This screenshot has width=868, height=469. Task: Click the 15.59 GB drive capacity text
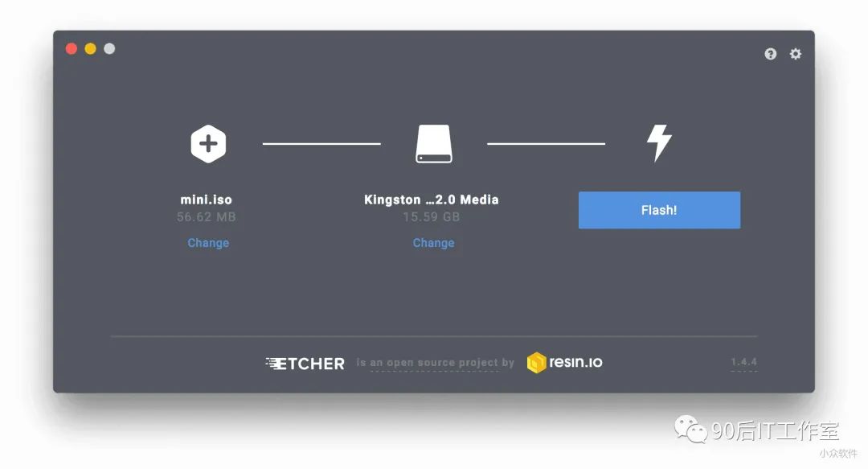click(x=432, y=216)
